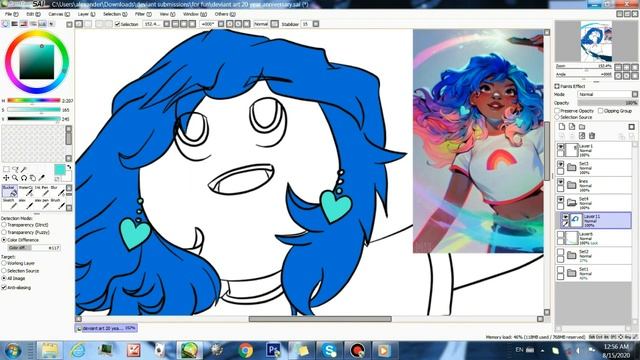Enable the Clipping Group checkbox

pyautogui.click(x=600, y=111)
